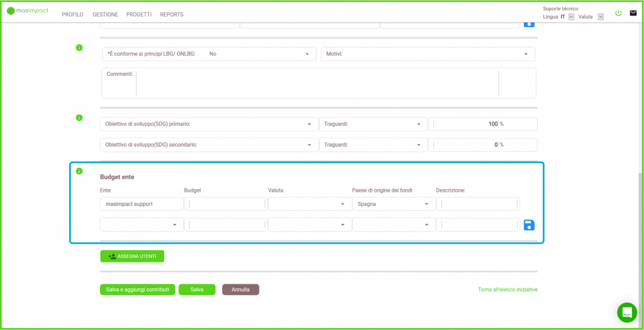This screenshot has height=330, width=644.
Task: Click the Assegna Utenti button
Action: tap(132, 256)
